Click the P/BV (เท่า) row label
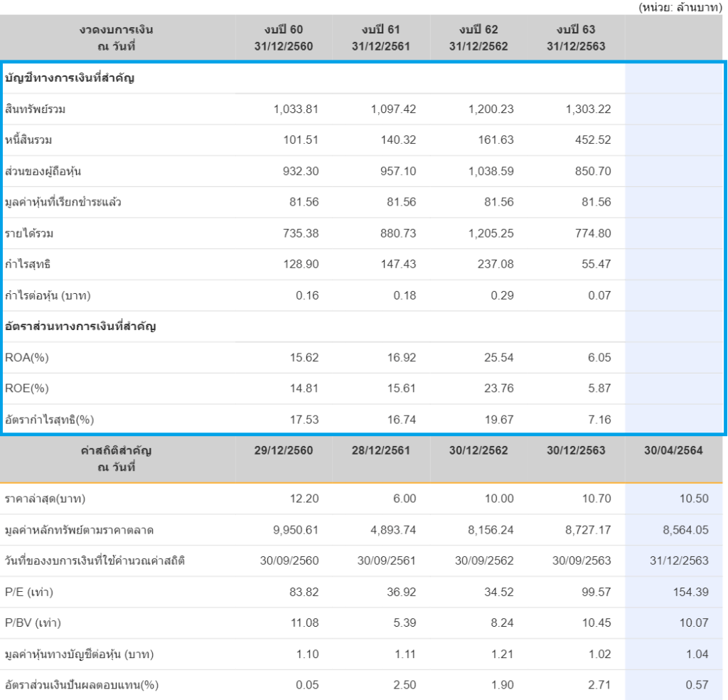This screenshot has width=728, height=700. pyautogui.click(x=33, y=623)
